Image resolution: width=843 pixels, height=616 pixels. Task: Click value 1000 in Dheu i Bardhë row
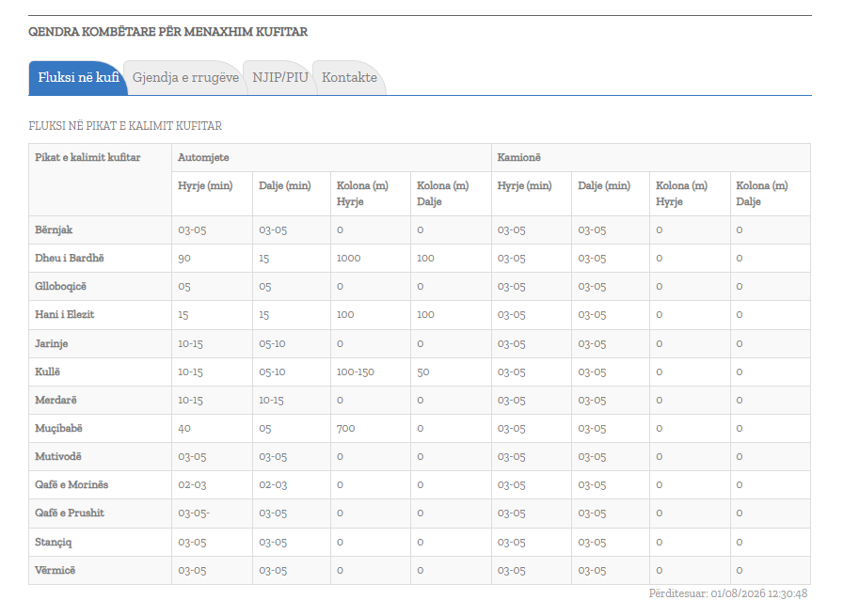[x=348, y=258]
